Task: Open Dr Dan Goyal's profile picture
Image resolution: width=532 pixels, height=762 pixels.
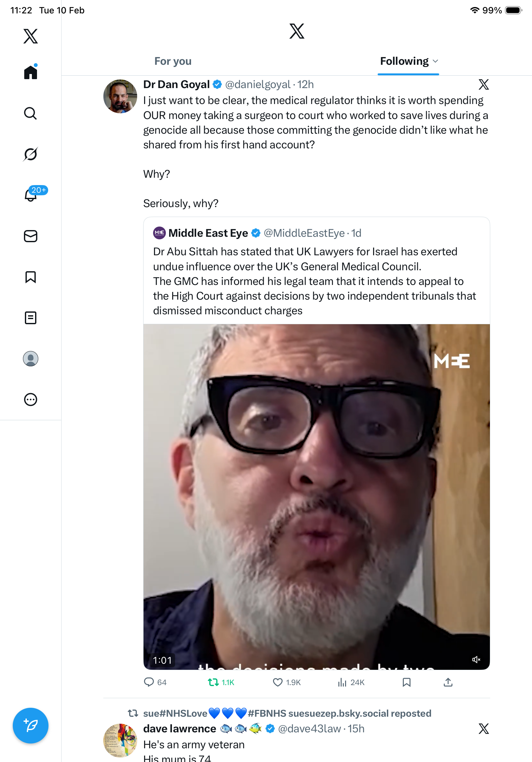Action: pos(120,96)
